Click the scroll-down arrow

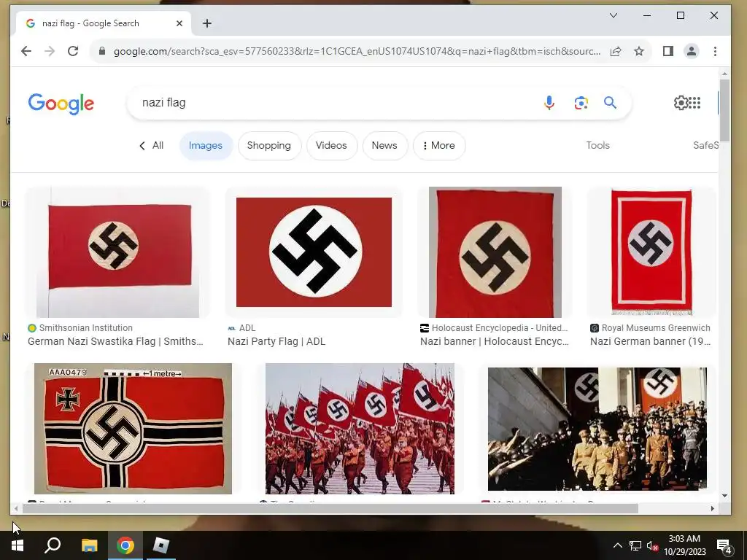pos(724,496)
